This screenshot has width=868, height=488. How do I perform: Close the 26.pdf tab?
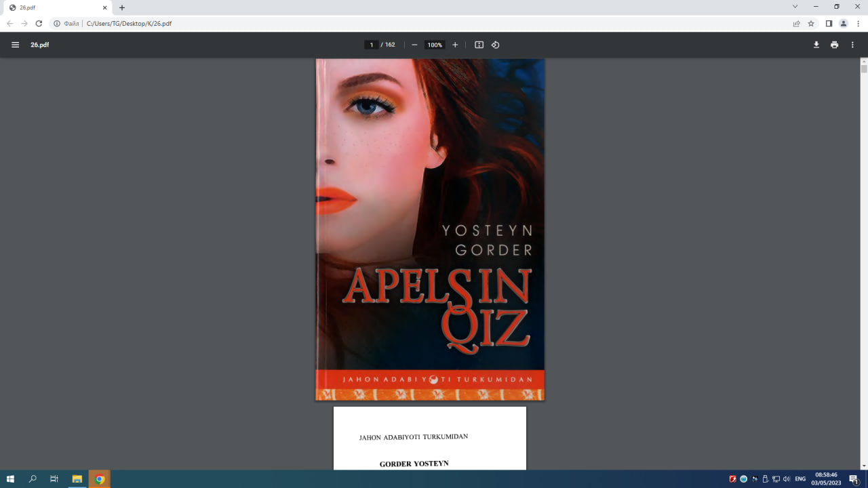pyautogui.click(x=105, y=7)
